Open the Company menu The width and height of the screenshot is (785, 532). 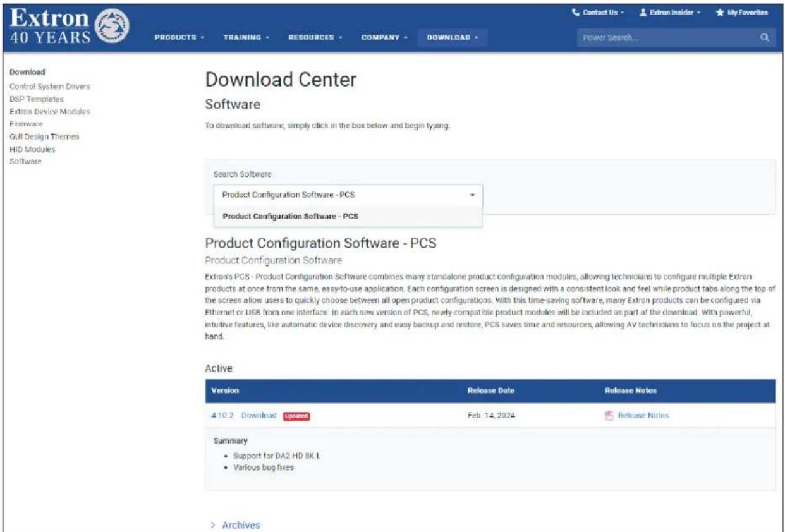[x=384, y=37]
